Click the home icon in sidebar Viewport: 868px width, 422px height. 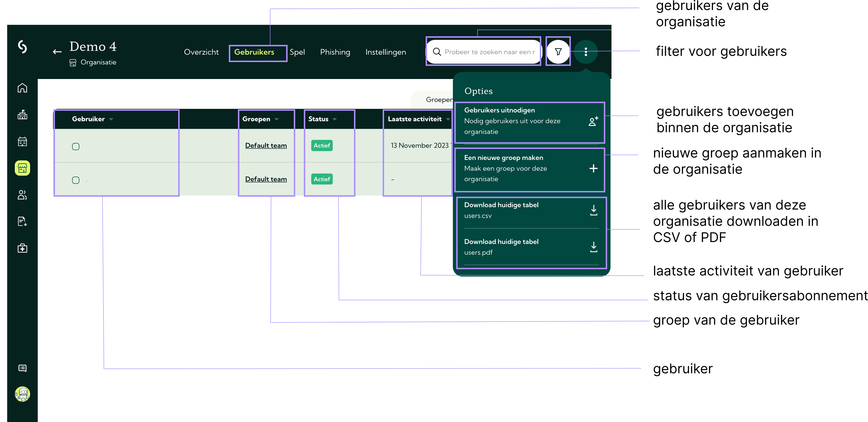22,88
